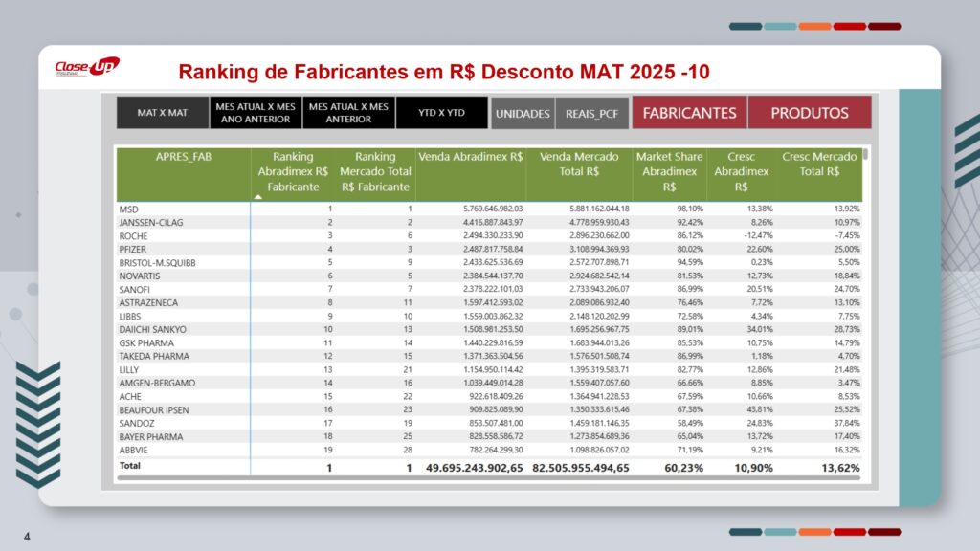Click the Close Up logo
Viewport: 980px width, 551px height.
87,67
